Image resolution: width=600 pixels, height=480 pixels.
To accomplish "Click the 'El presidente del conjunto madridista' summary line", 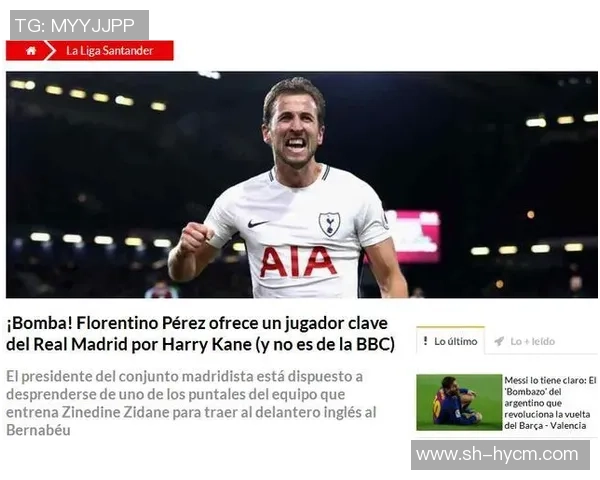I will pos(184,376).
